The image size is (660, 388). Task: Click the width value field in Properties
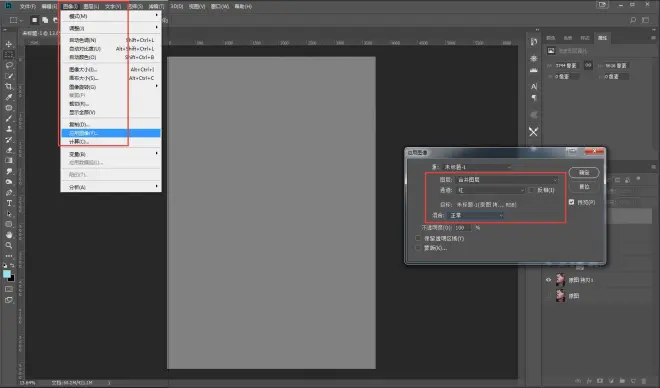pyautogui.click(x=567, y=66)
